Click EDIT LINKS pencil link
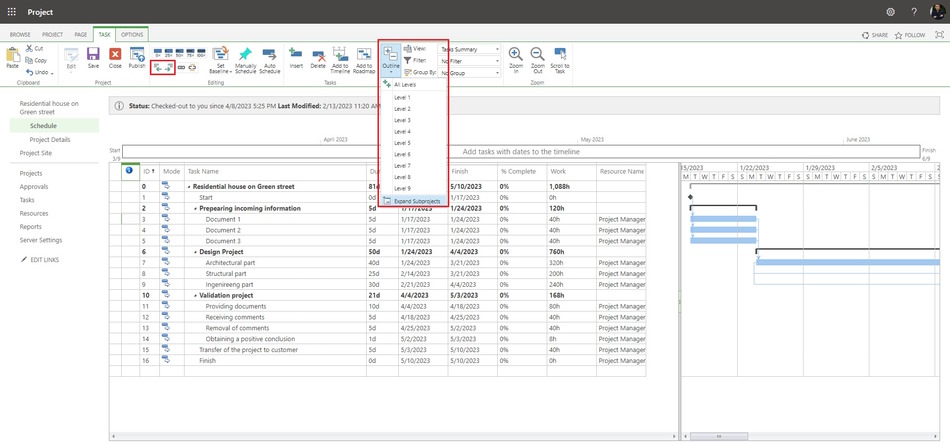 pos(39,259)
